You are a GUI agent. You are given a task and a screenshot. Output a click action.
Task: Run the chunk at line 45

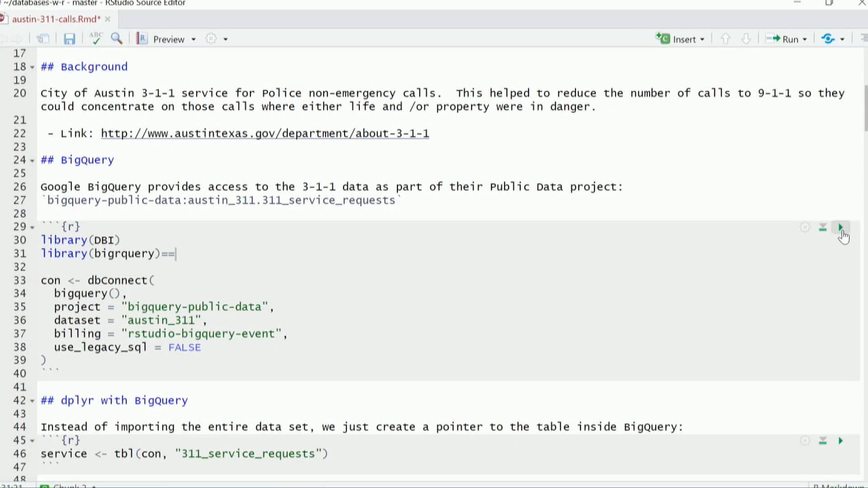pyautogui.click(x=840, y=441)
